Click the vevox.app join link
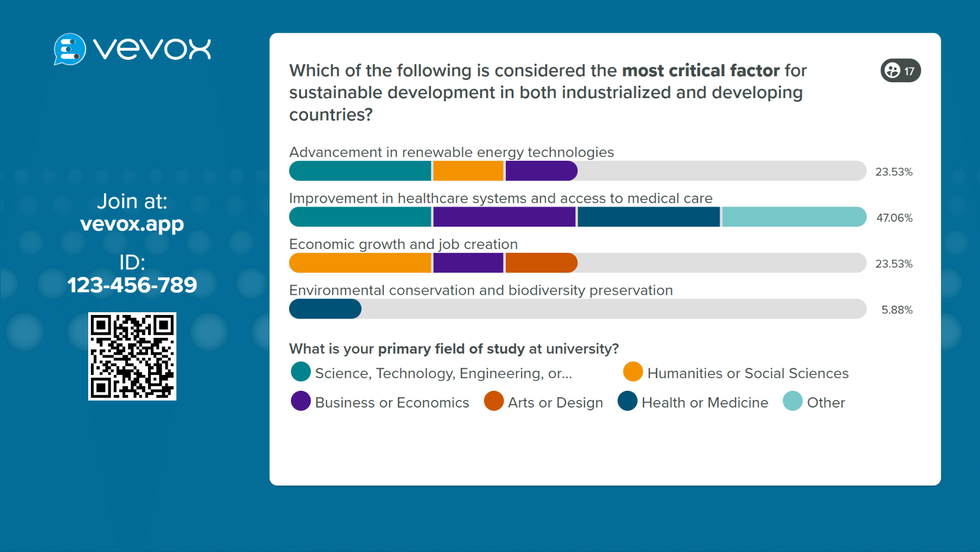The image size is (980, 552). coord(132,224)
